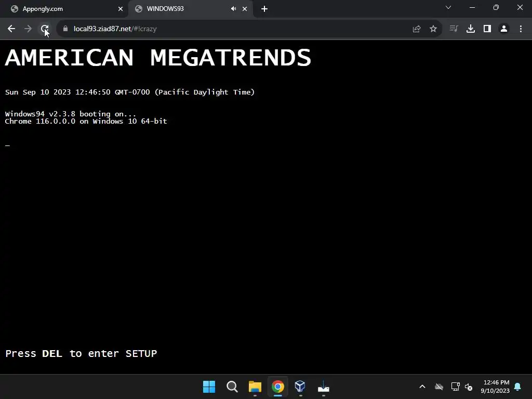
Task: Open File Explorer from taskbar
Action: click(255, 387)
